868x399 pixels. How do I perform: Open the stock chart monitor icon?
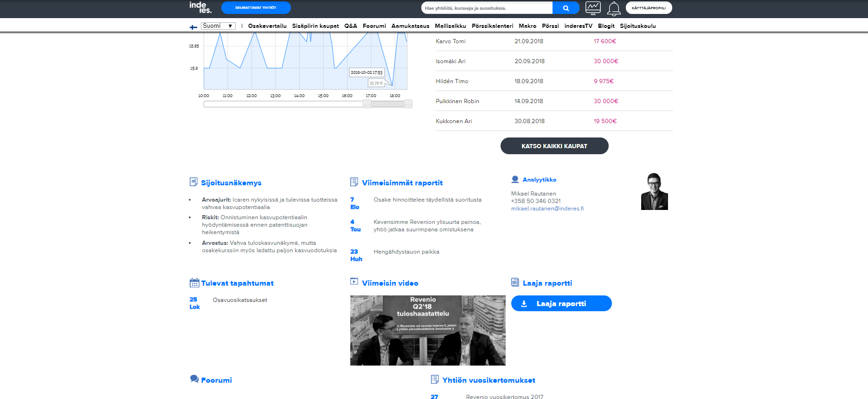593,8
